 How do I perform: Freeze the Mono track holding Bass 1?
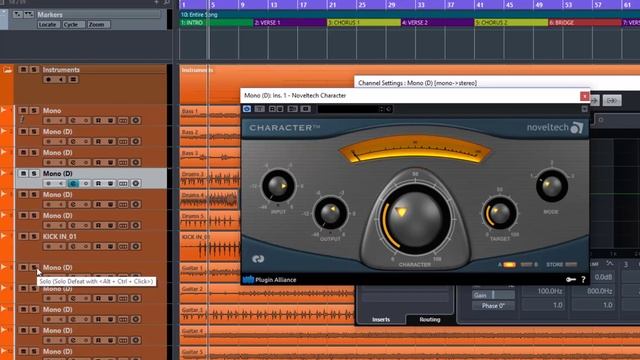(136, 121)
